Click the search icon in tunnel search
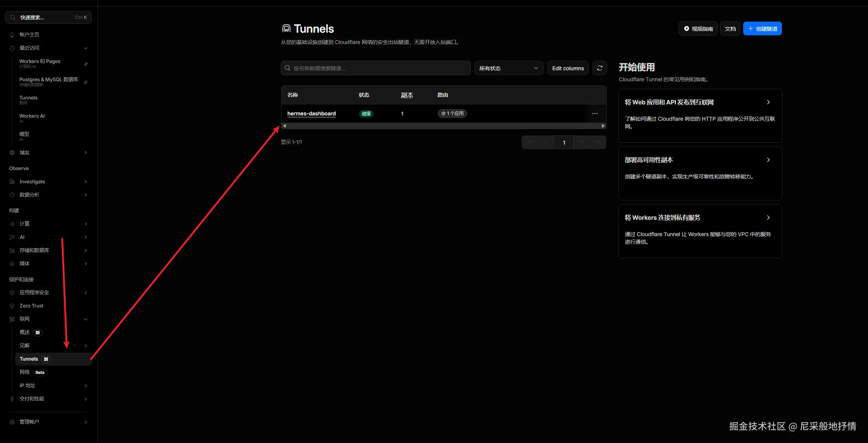This screenshot has height=443, width=868. coord(288,68)
